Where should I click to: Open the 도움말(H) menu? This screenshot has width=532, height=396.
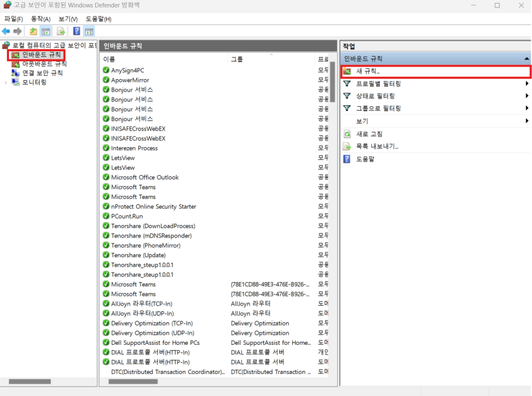click(98, 19)
